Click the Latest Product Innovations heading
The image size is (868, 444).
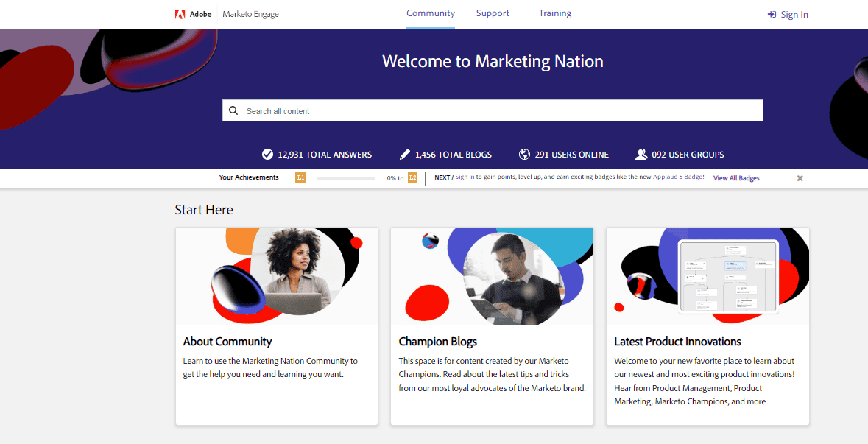[677, 342]
